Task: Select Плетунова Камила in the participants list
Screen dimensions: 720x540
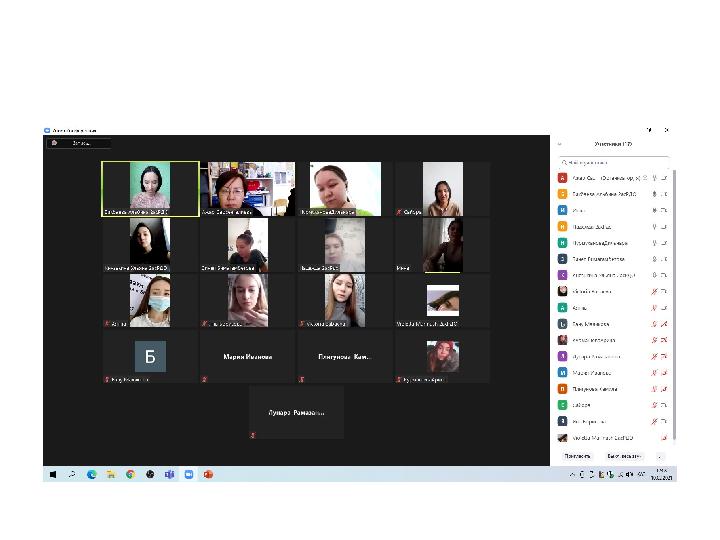Action: tap(613, 389)
